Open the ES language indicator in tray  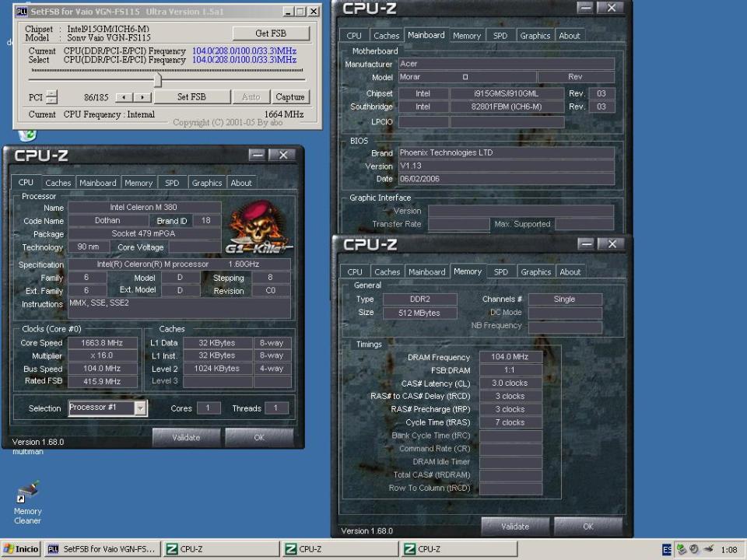pyautogui.click(x=667, y=550)
